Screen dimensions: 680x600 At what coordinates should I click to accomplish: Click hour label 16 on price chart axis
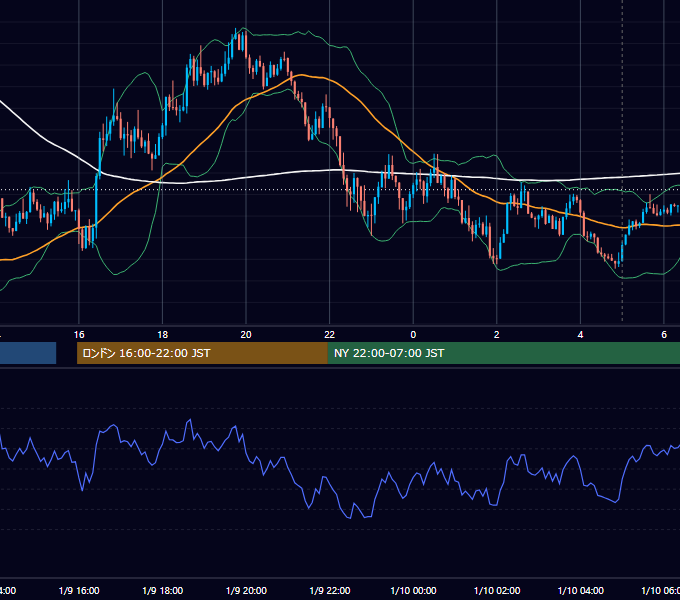coord(79,335)
